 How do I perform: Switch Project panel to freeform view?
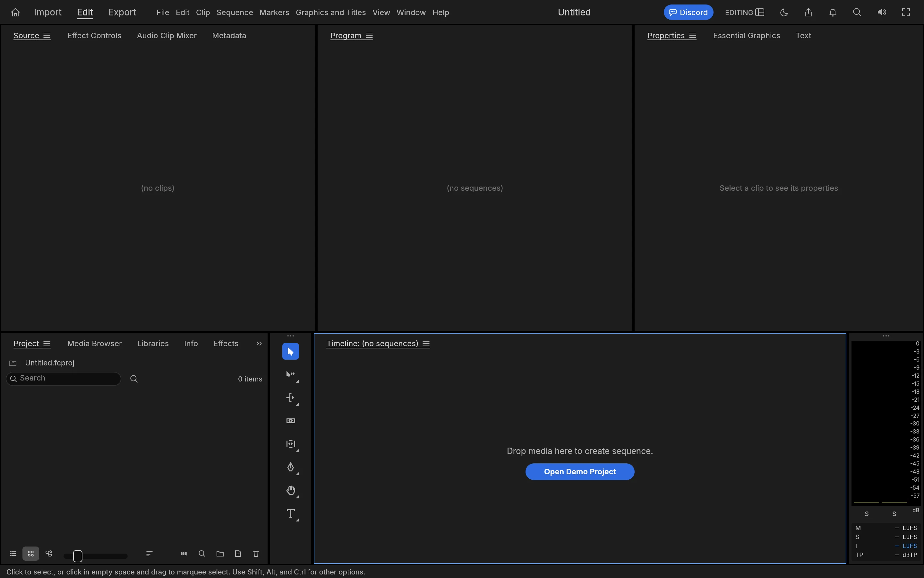(49, 554)
